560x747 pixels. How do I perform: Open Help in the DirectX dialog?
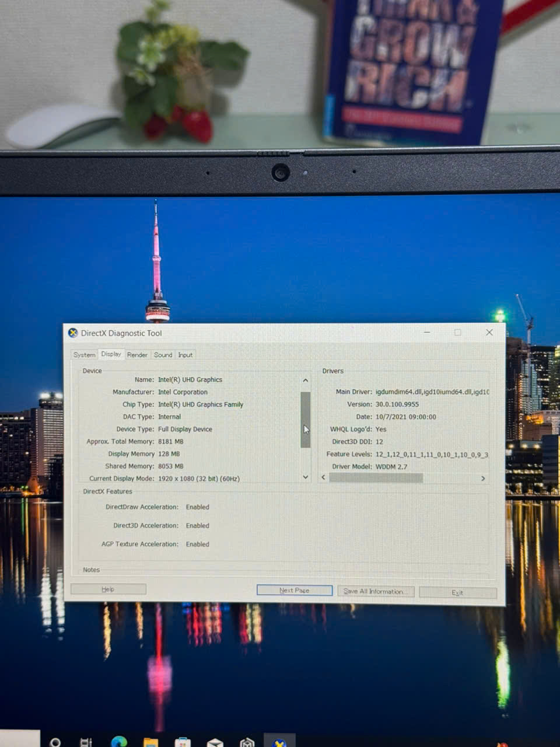tap(108, 589)
